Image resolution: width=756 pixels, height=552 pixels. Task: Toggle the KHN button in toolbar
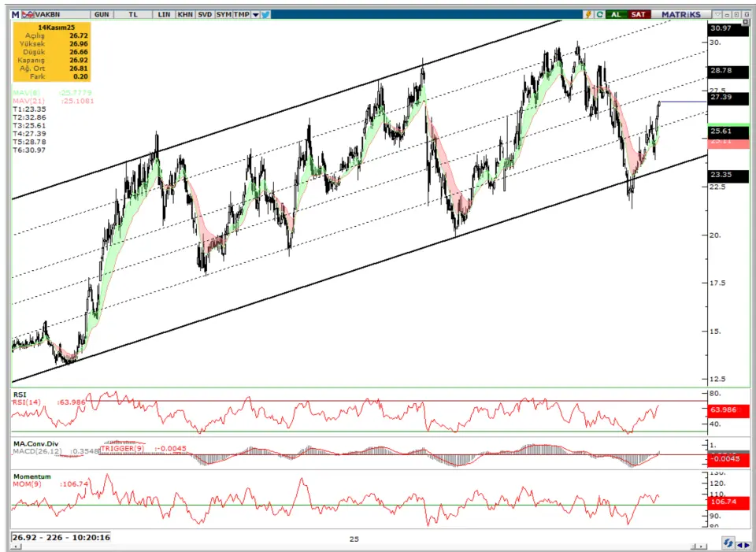pyautogui.click(x=184, y=14)
